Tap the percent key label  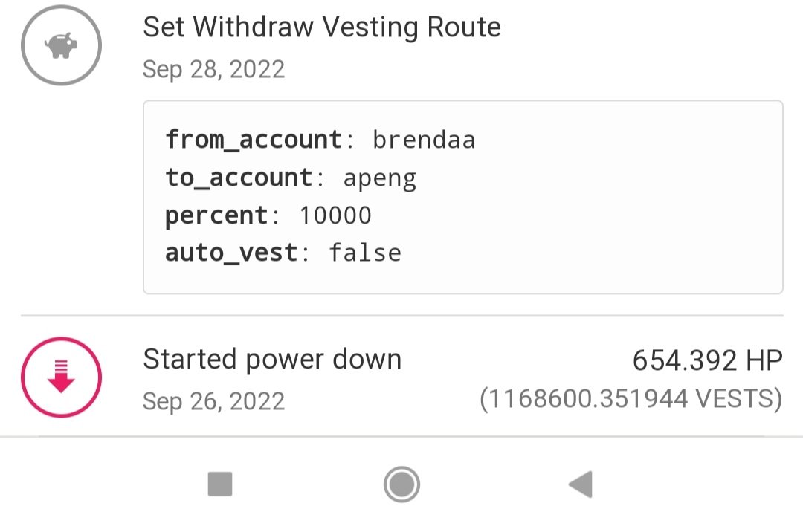(x=216, y=216)
